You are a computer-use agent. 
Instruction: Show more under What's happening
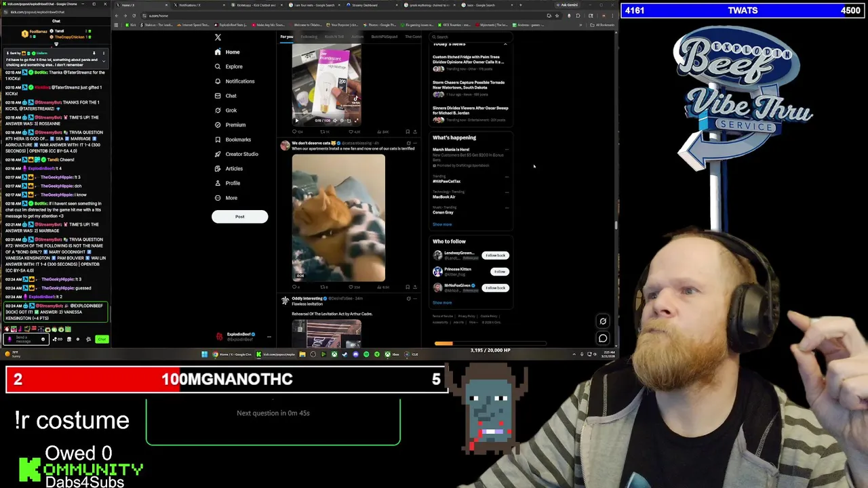[x=442, y=224]
